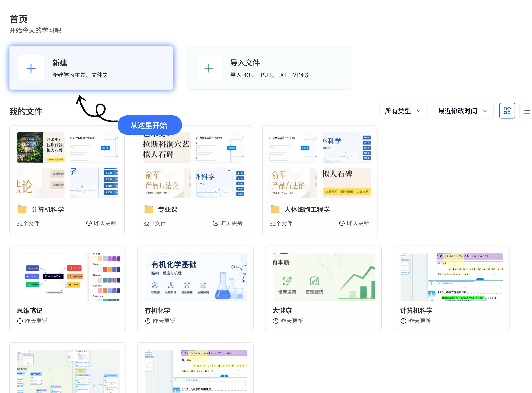
Task: Click the folder icon of 计算机科学
Action: [22, 210]
